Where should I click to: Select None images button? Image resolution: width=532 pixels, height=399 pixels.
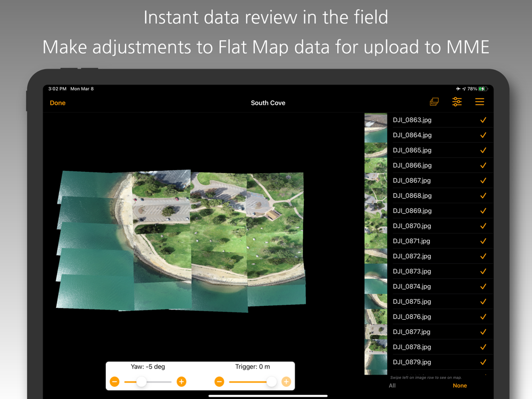click(460, 385)
